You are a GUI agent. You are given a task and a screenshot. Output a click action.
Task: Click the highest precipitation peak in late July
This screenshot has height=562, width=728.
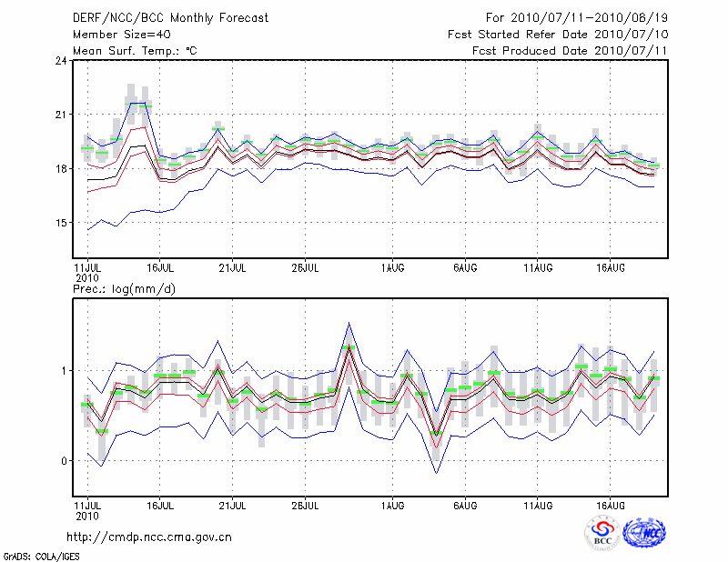click(349, 346)
